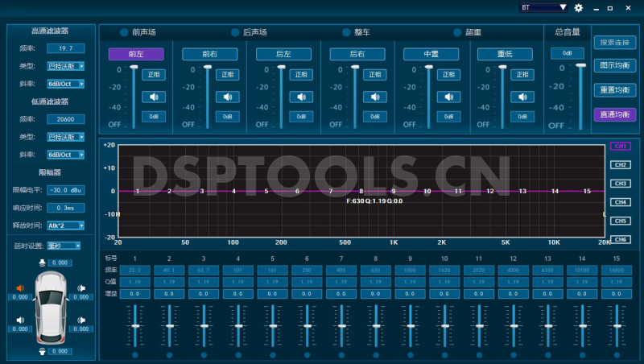Screen dimensions: 644x364
Task: Select the 中置 channel button
Action: (x=431, y=54)
